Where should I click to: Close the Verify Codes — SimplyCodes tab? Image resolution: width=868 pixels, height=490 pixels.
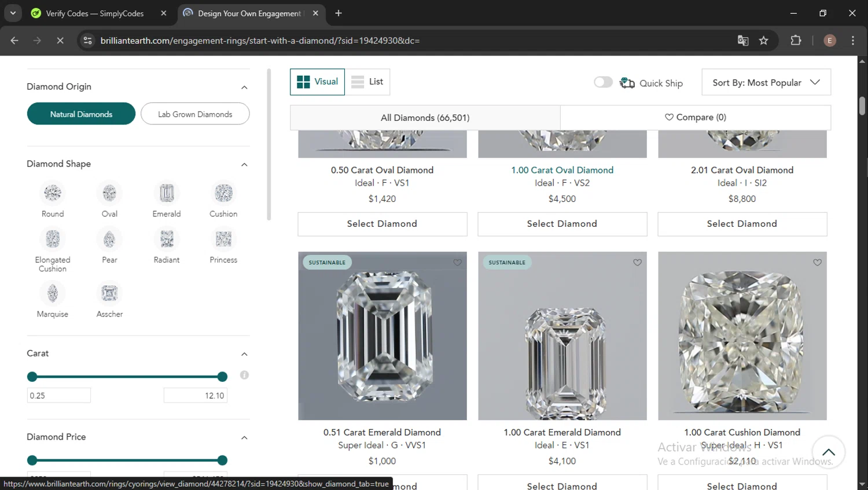tap(164, 13)
